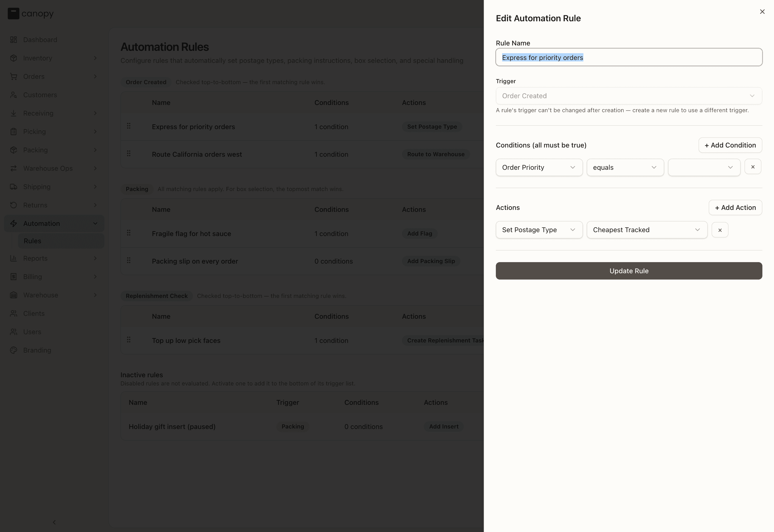Go to Shipping in the sidebar
This screenshot has height=532, width=774.
point(54,187)
